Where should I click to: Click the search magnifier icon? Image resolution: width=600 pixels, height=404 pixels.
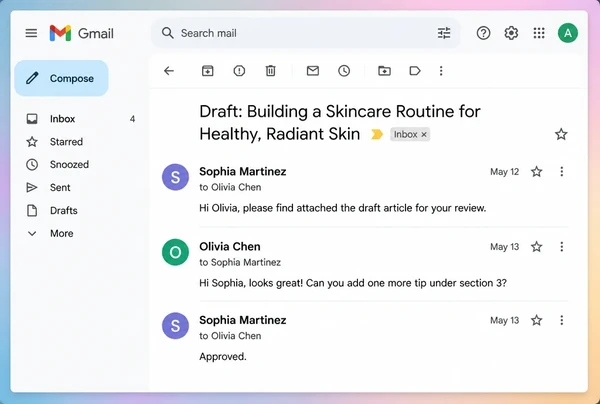(x=167, y=33)
